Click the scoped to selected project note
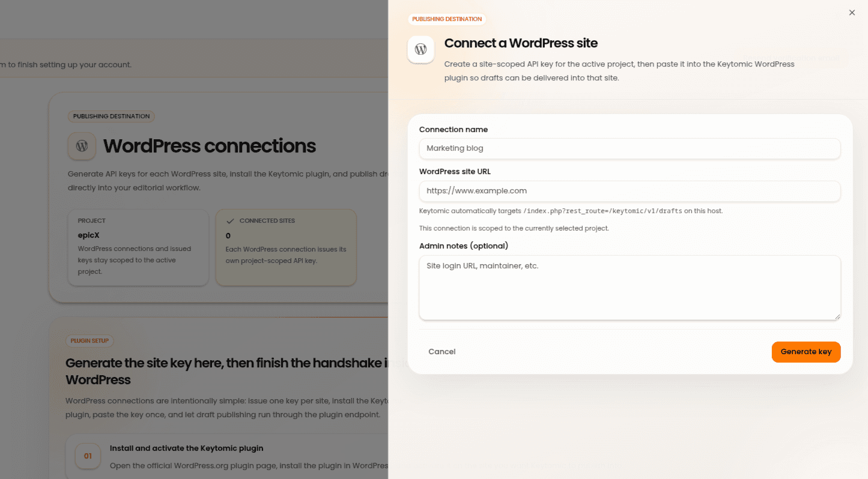The height and width of the screenshot is (479, 868). (514, 228)
